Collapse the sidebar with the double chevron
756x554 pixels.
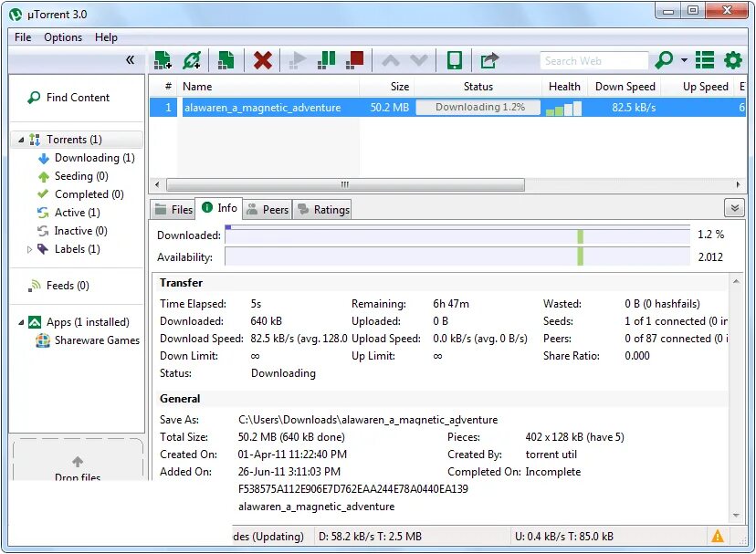[130, 60]
